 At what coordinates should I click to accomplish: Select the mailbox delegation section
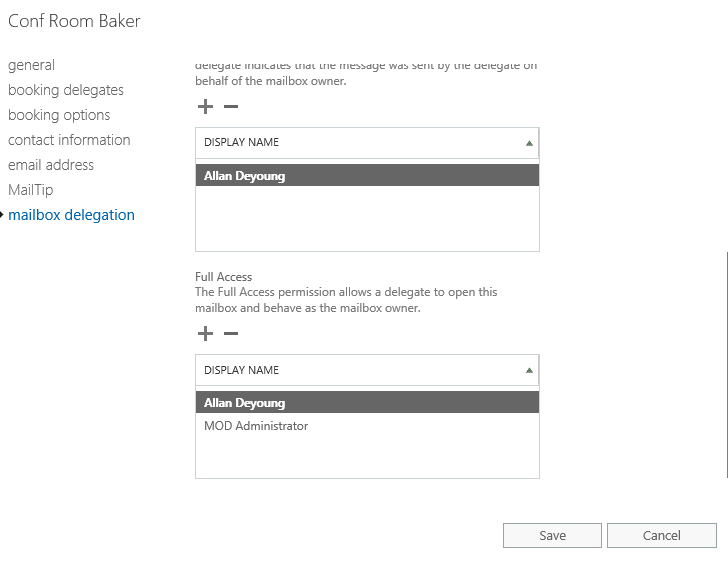pyautogui.click(x=71, y=215)
